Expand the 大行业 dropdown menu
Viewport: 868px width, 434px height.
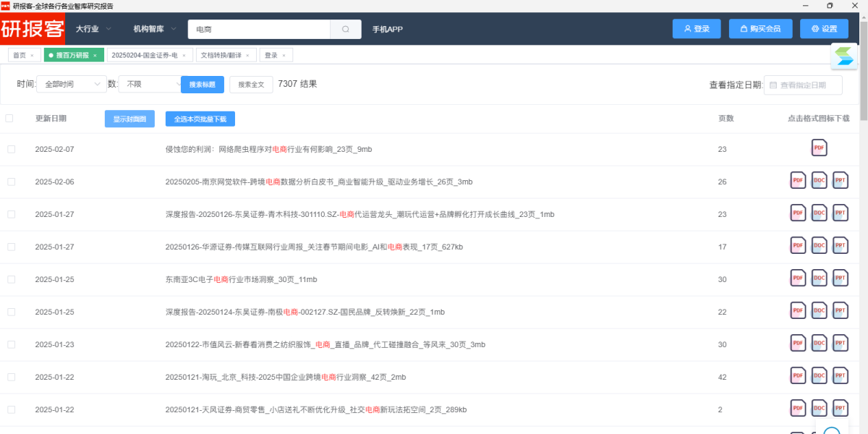[x=93, y=30]
